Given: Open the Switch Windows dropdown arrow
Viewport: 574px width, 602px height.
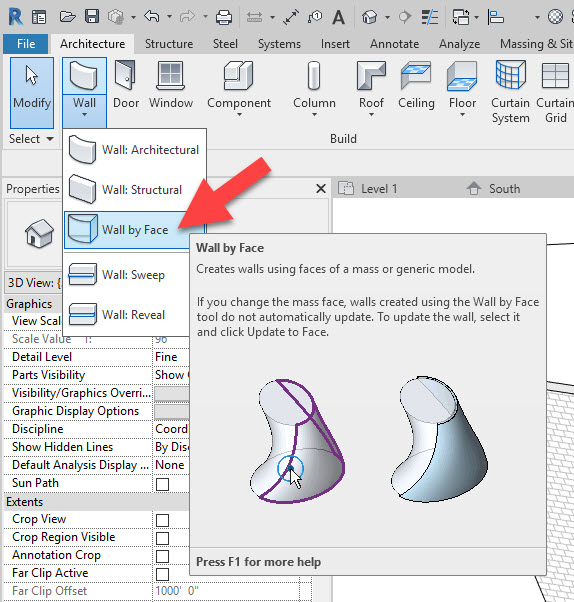Looking at the screenshot, I should (476, 17).
